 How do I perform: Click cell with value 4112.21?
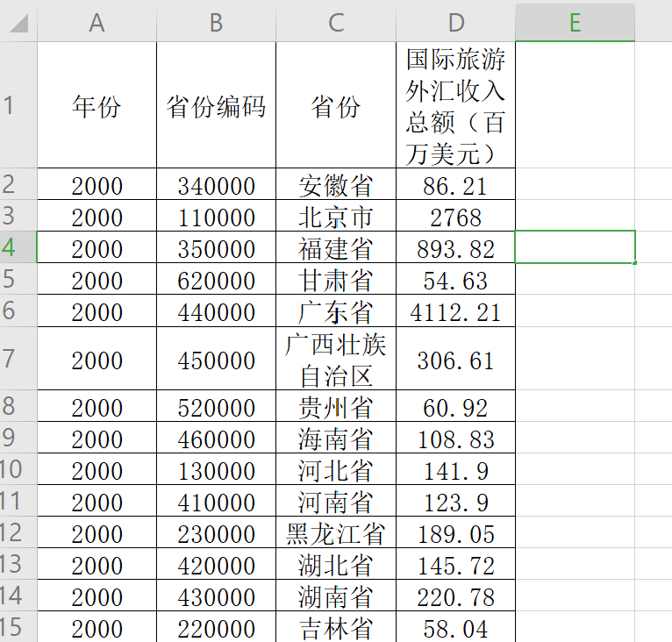(x=455, y=310)
